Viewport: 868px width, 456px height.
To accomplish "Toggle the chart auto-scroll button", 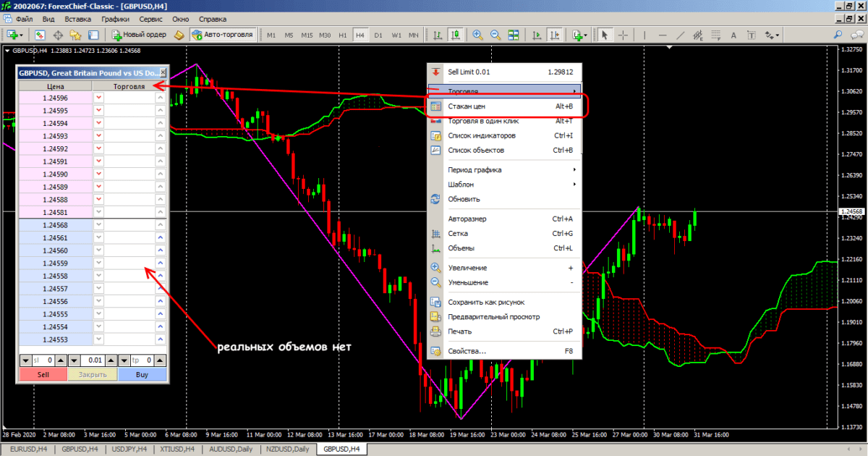I will point(536,35).
